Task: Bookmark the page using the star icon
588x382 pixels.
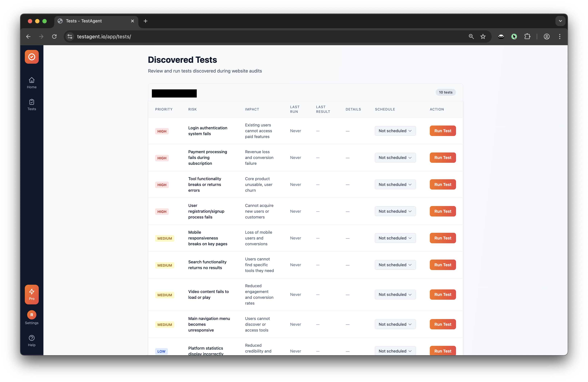Action: [x=483, y=37]
